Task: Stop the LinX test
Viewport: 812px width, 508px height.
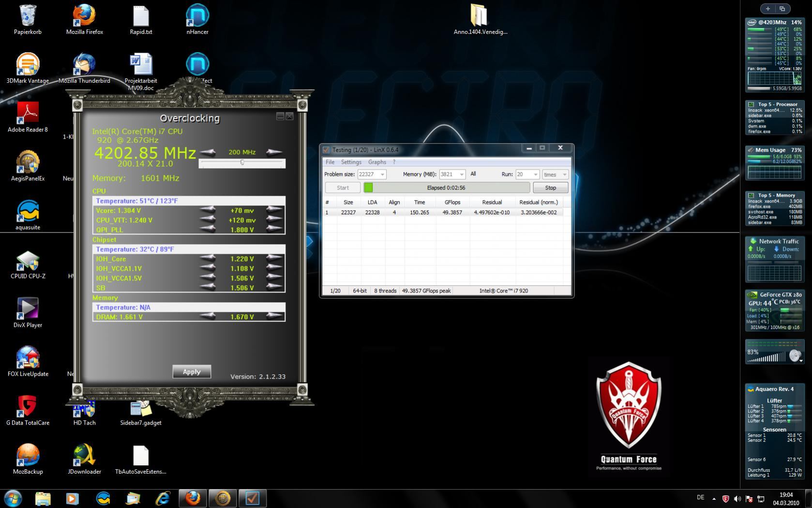Action: [551, 187]
